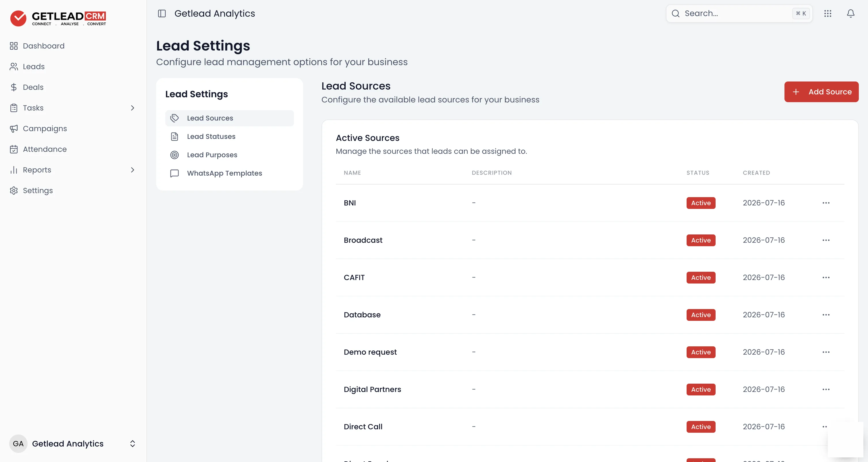
Task: Click the CREATED column header
Action: click(x=756, y=173)
